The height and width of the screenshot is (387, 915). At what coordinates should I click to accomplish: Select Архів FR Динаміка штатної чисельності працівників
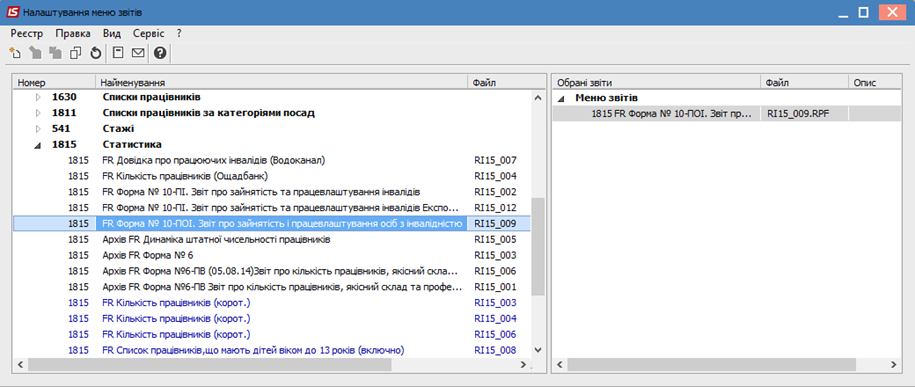click(x=272, y=239)
